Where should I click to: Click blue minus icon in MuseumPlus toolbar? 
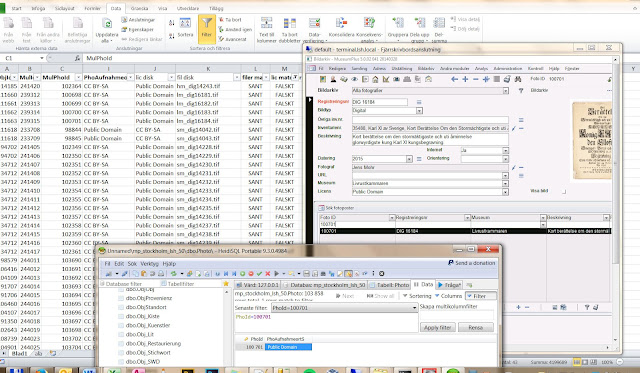pos(476,79)
